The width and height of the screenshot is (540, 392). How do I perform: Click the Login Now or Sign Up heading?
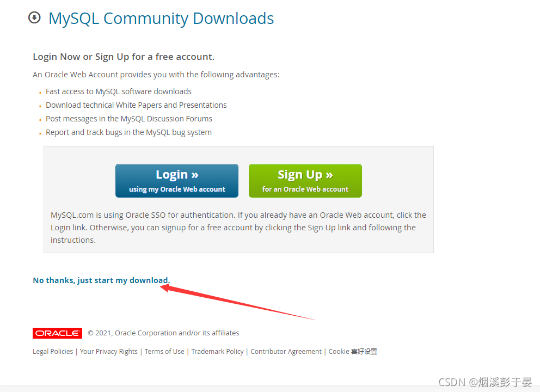[124, 57]
